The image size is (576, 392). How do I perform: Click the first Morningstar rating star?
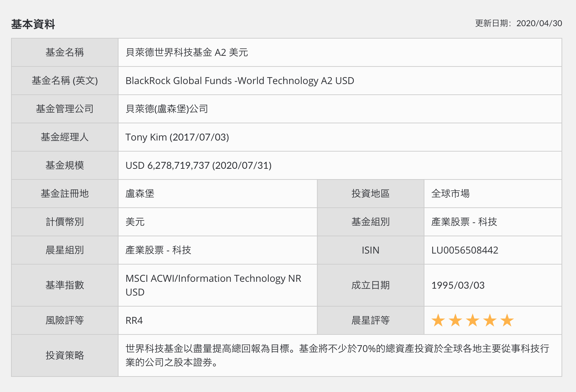438,320
